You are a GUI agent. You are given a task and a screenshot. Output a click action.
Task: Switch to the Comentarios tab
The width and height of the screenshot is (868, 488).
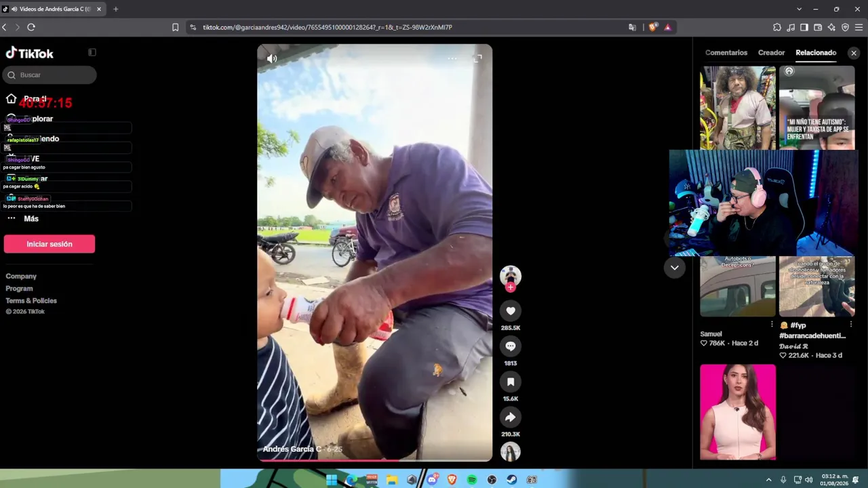(726, 53)
